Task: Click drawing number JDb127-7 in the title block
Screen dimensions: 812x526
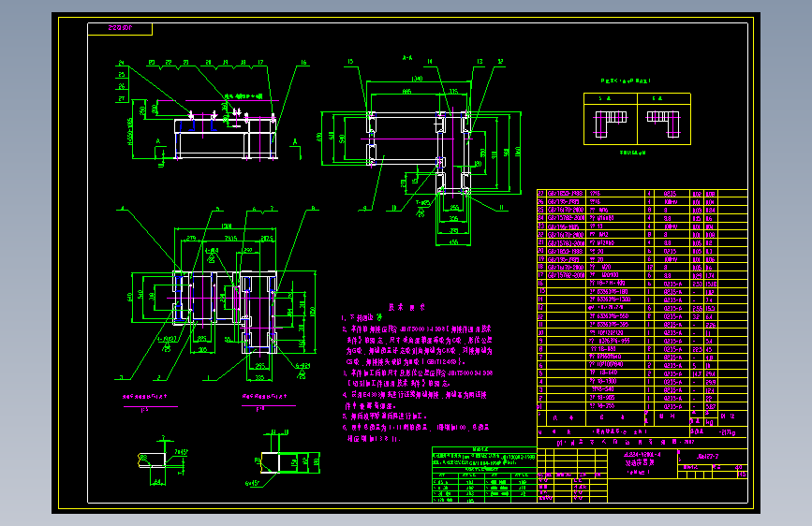Action: [707, 457]
